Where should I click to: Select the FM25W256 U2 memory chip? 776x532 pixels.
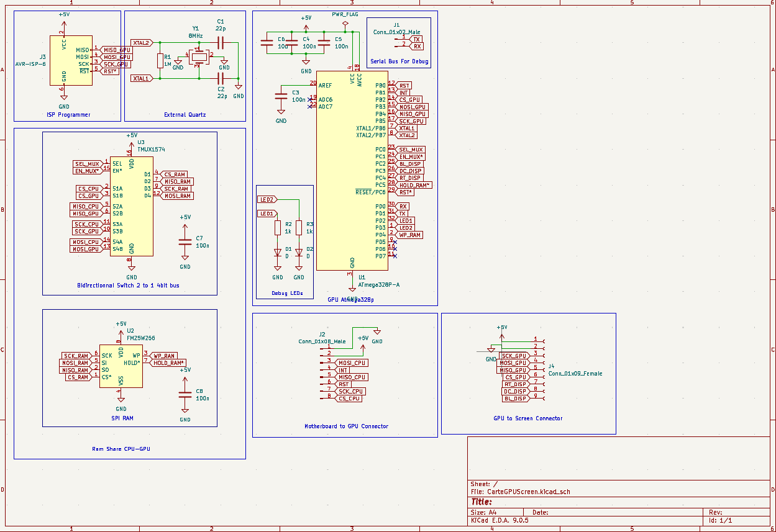(121, 366)
